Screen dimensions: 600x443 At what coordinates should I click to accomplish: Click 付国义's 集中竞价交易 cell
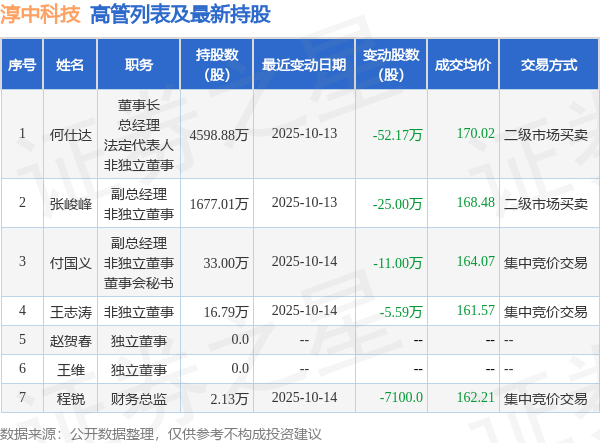546,263
